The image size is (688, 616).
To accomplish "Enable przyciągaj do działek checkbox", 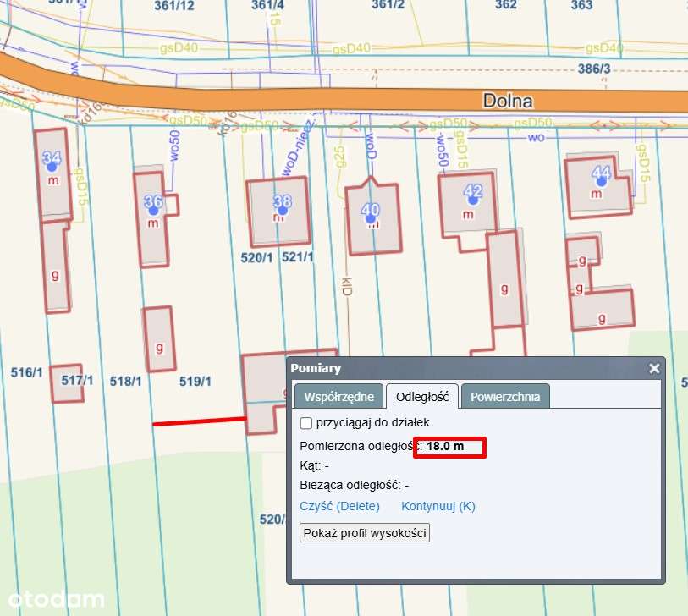I will click(x=305, y=423).
